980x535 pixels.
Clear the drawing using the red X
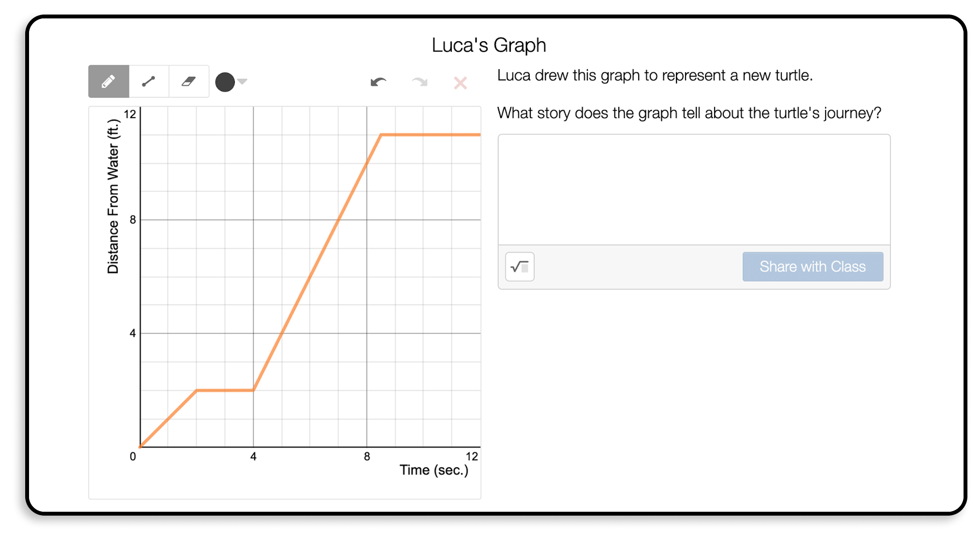click(x=459, y=83)
